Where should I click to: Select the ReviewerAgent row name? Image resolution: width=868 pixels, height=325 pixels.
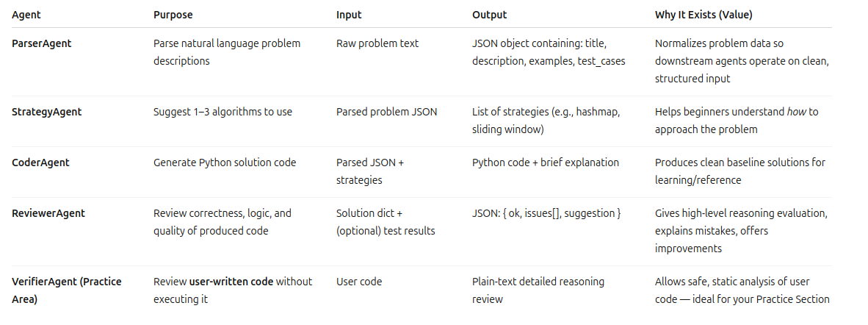pyautogui.click(x=48, y=213)
